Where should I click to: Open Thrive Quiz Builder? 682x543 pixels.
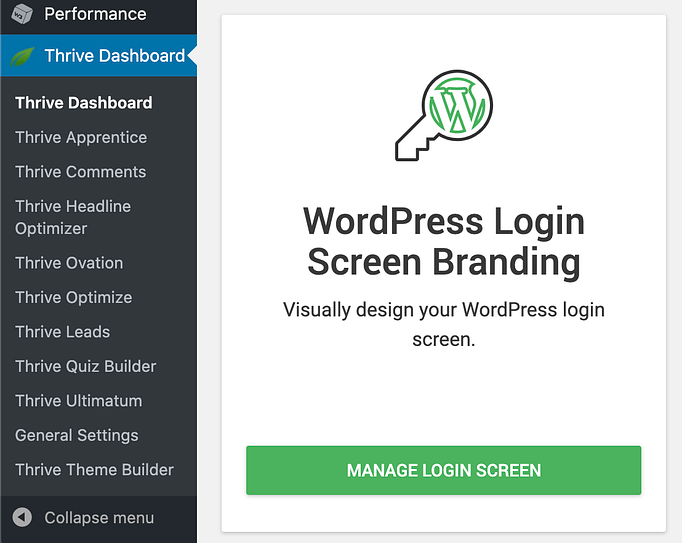point(86,366)
